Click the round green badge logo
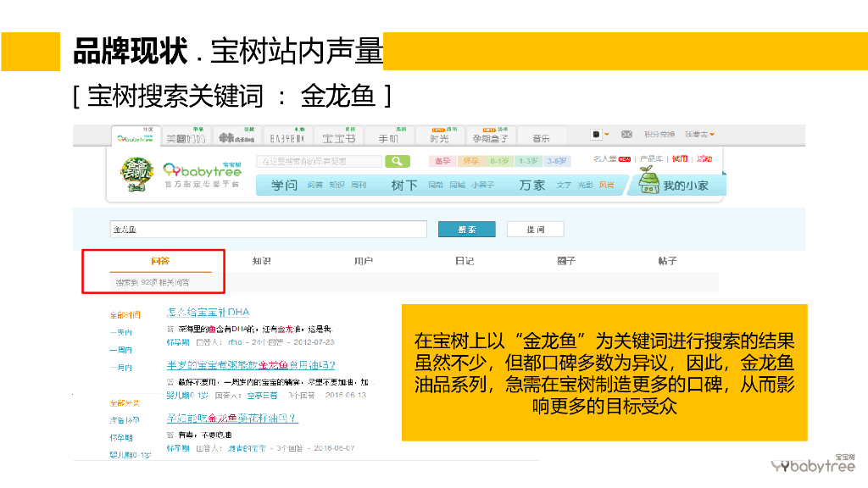The width and height of the screenshot is (868, 488). point(136,175)
